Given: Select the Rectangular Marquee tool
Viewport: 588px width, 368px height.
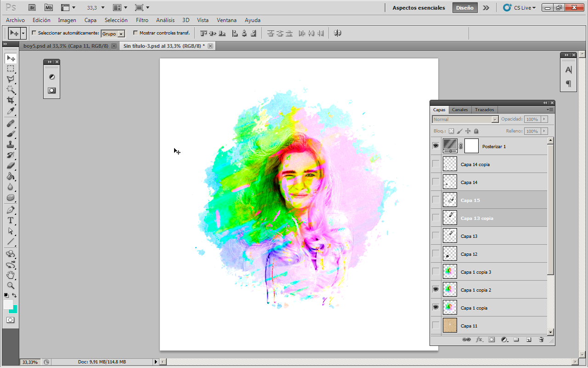Looking at the screenshot, I should click(x=11, y=69).
